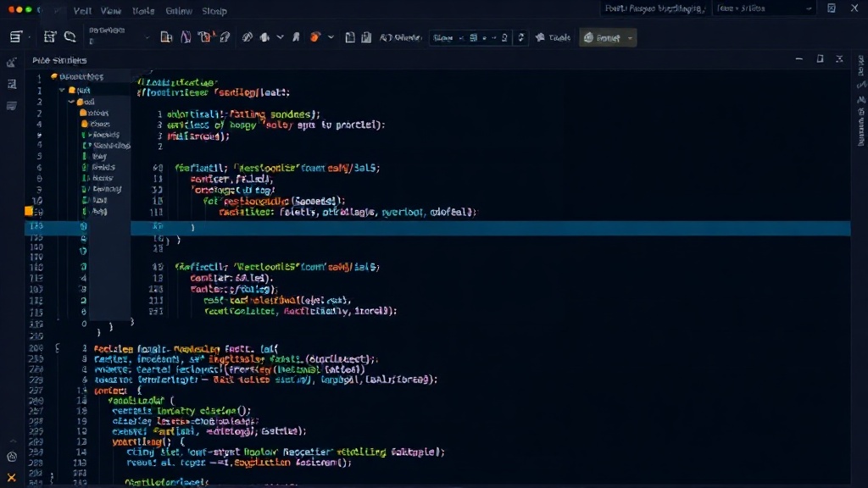Collapse the second-level folder arrow in tree
The height and width of the screenshot is (488, 868).
(x=71, y=102)
